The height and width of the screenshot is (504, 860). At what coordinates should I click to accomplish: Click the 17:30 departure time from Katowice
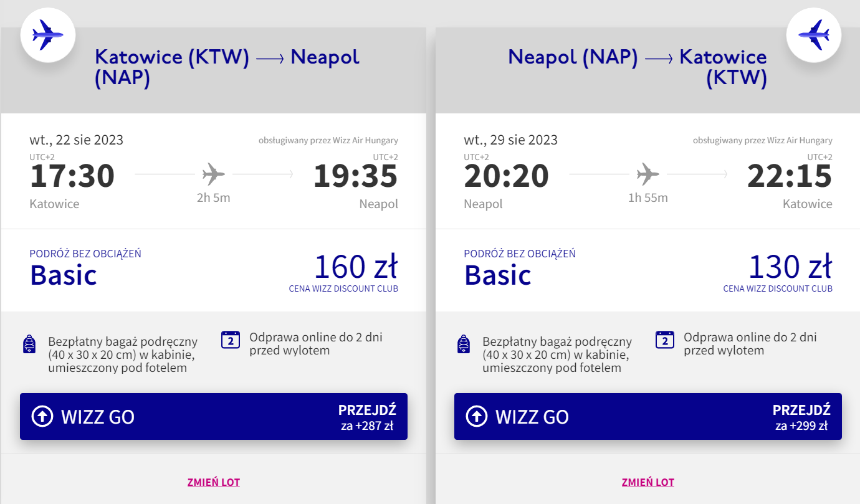72,176
